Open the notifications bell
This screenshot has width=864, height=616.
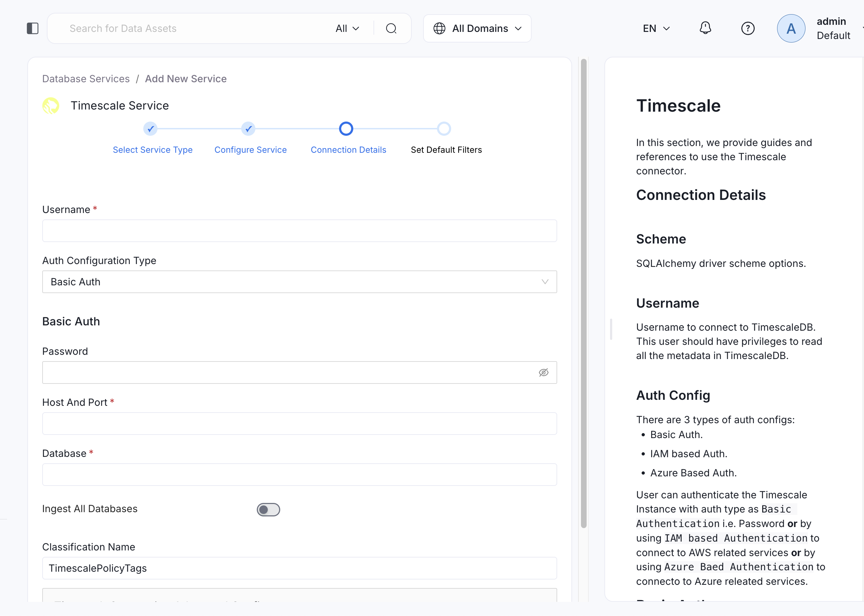[x=705, y=28]
